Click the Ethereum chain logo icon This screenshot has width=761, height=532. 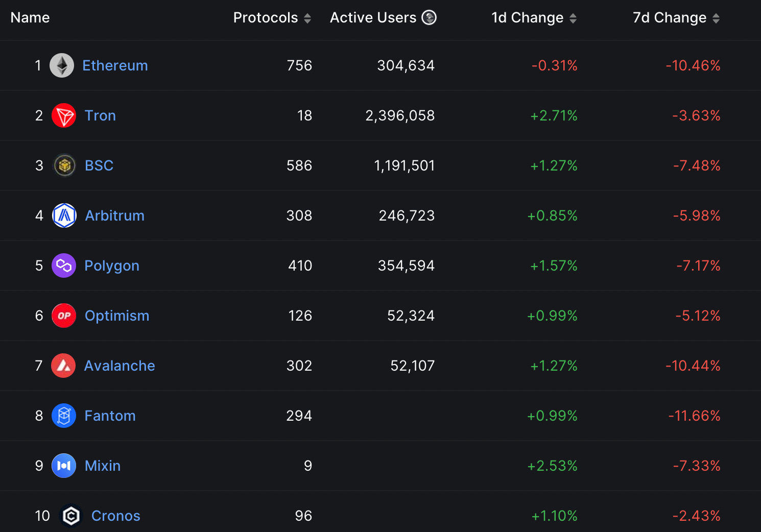[62, 65]
